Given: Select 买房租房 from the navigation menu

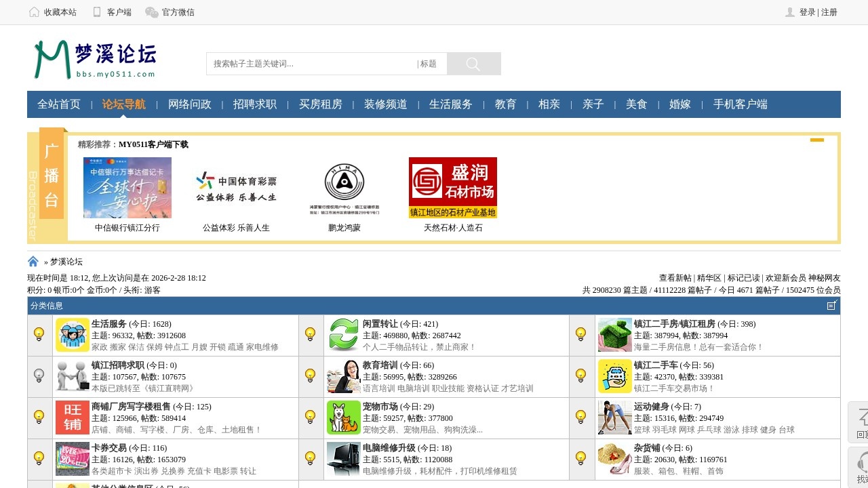Looking at the screenshot, I should pos(321,104).
